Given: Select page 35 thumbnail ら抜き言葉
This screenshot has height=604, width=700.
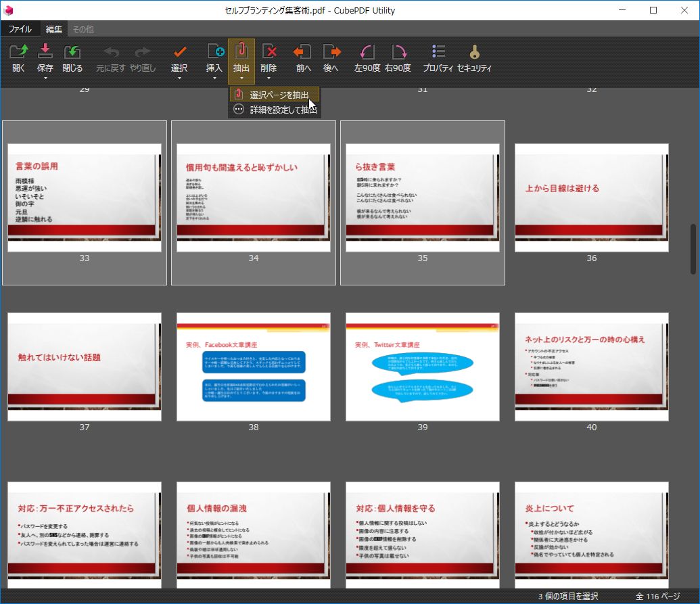Looking at the screenshot, I should pyautogui.click(x=422, y=198).
